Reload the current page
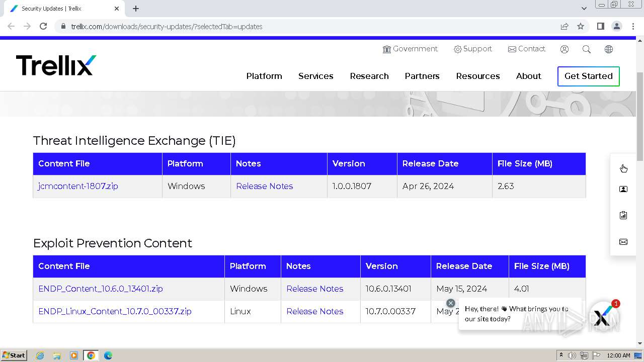 (43, 26)
